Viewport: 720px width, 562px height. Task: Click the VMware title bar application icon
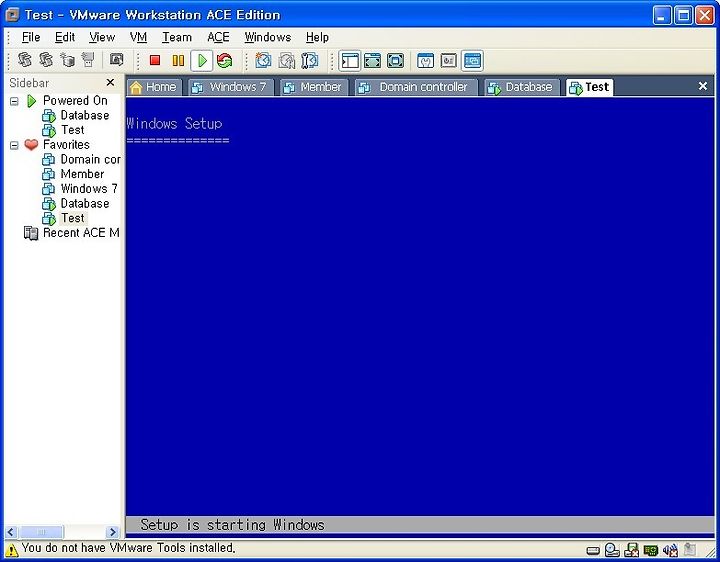pyautogui.click(x=12, y=15)
